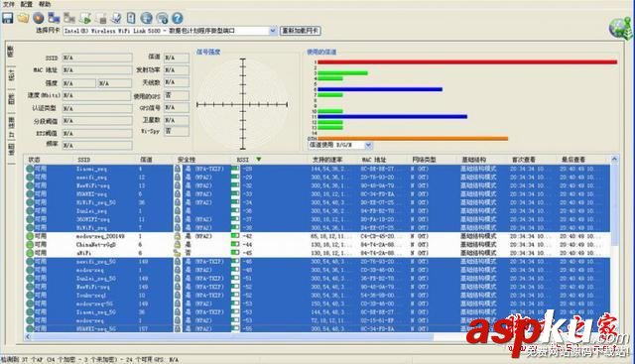Switch to the 统计 side tab
This screenshot has height=364, width=635.
click(11, 75)
